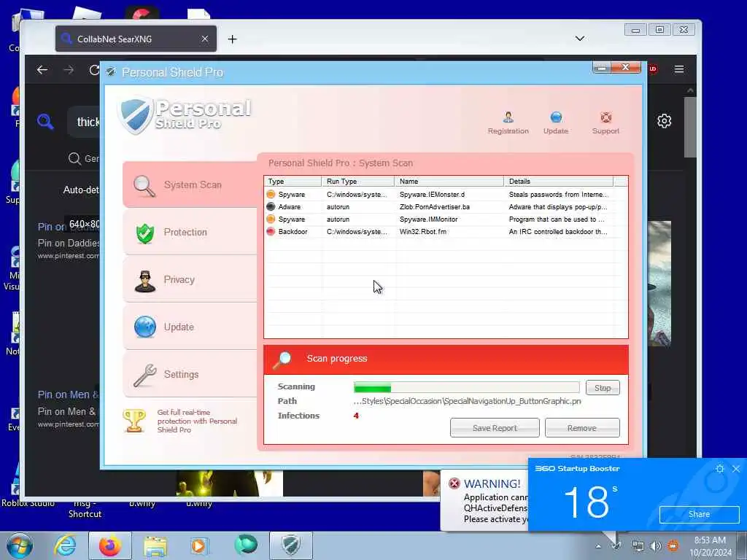The image size is (747, 560).
Task: Click the trophy icon near full protection text
Action: pos(134,421)
